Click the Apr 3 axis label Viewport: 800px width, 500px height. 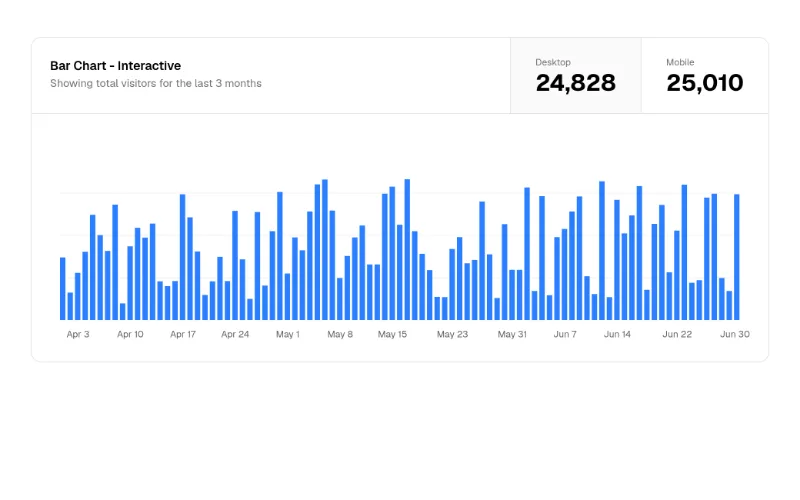point(78,334)
